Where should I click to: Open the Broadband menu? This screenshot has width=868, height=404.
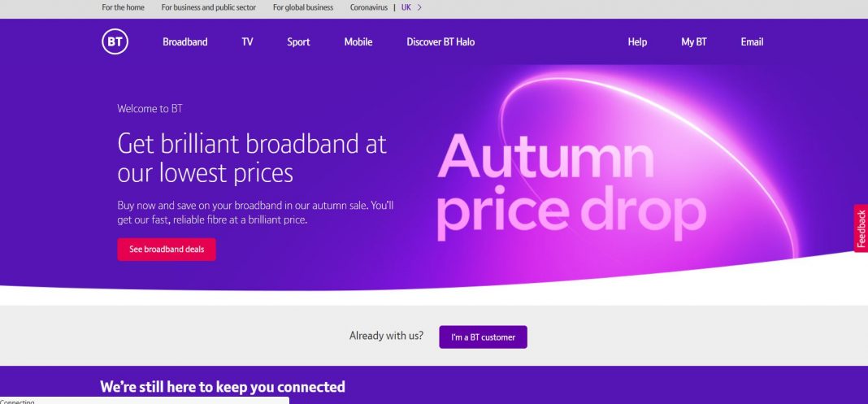point(185,42)
